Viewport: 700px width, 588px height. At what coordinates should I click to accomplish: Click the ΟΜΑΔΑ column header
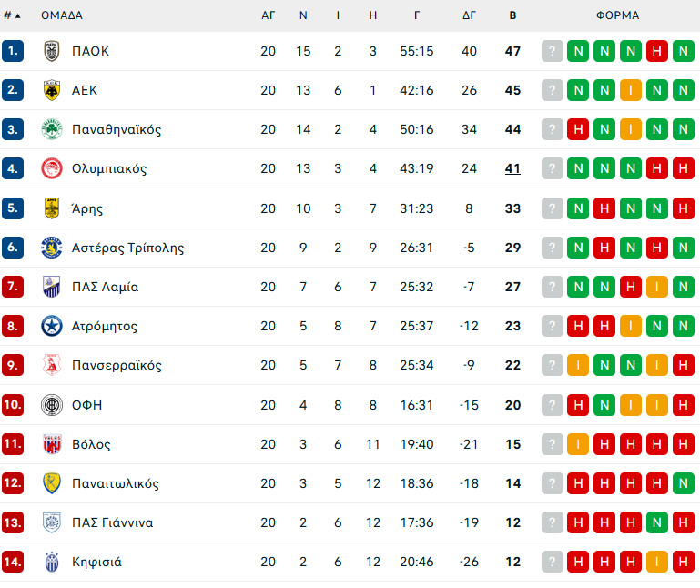point(62,15)
